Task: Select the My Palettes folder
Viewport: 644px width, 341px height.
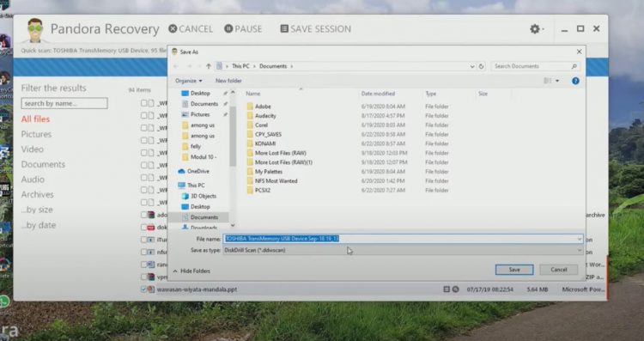Action: (269, 172)
